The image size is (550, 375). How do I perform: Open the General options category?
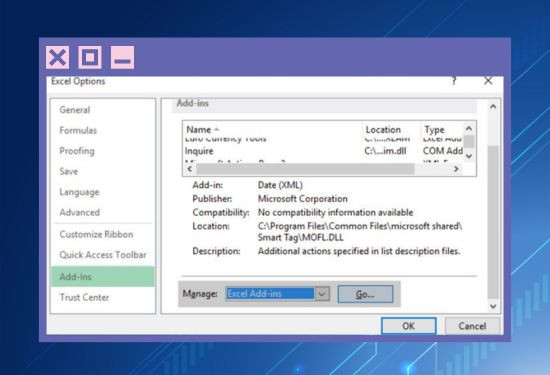[x=75, y=110]
